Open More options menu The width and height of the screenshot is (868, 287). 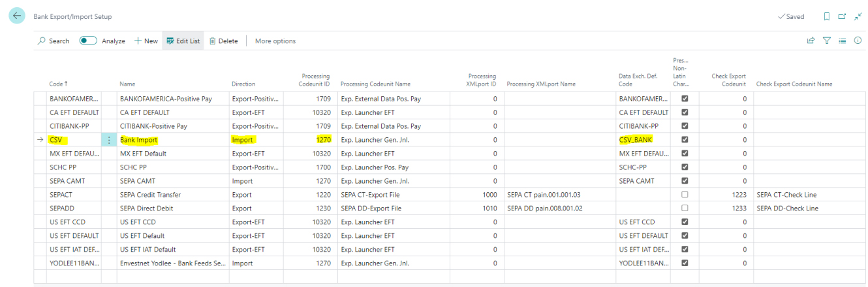pos(275,41)
